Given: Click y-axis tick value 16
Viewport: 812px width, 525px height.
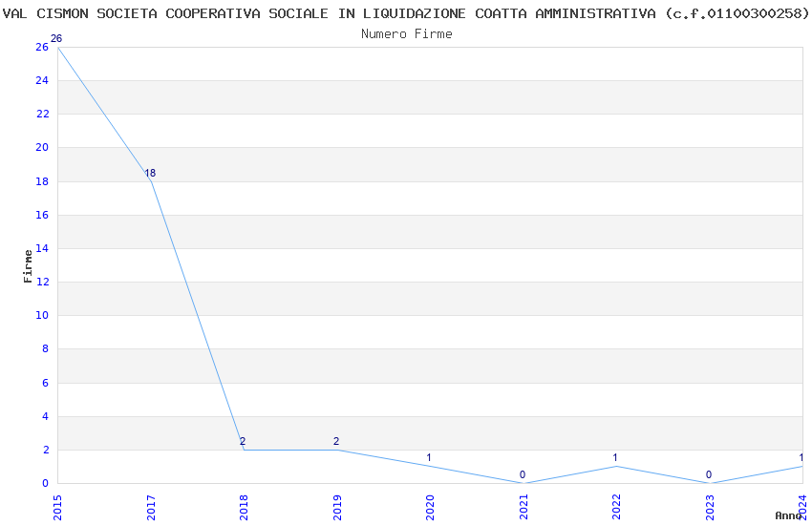Looking at the screenshot, I should tap(42, 215).
